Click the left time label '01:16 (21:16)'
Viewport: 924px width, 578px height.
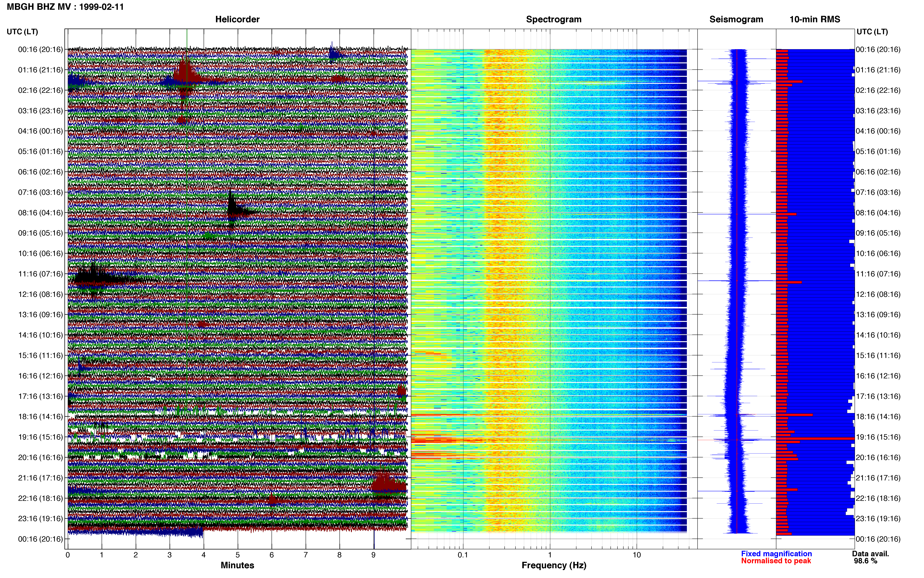[41, 70]
